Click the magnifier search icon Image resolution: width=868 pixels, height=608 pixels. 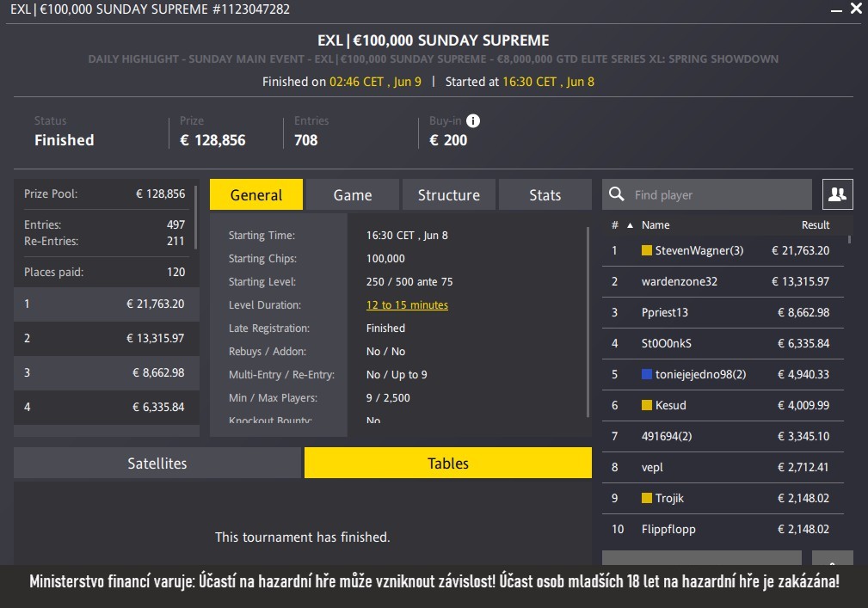616,194
